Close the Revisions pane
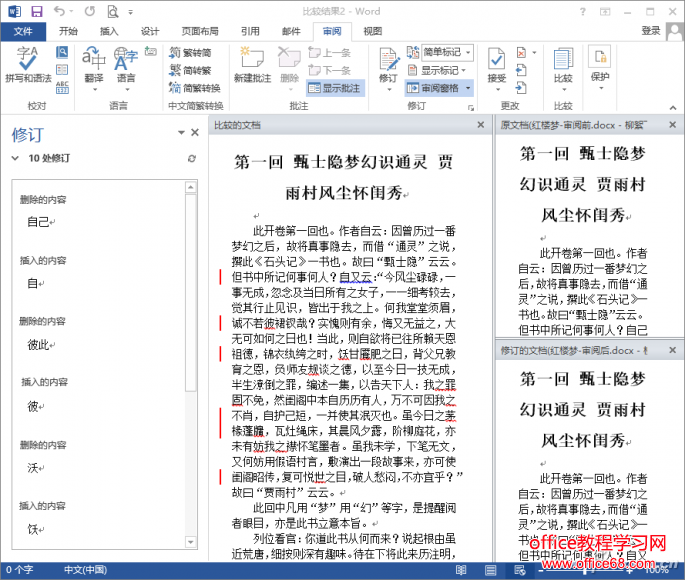The height and width of the screenshot is (580, 685). [195, 132]
